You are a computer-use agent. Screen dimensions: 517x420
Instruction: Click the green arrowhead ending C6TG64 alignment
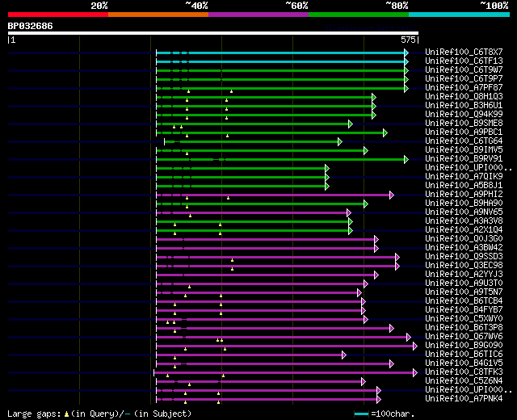click(x=340, y=142)
